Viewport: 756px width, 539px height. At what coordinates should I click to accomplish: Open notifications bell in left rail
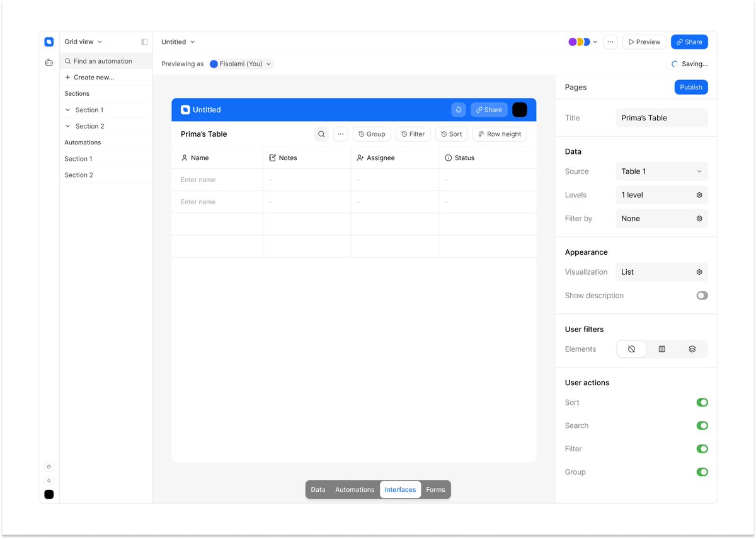point(49,480)
